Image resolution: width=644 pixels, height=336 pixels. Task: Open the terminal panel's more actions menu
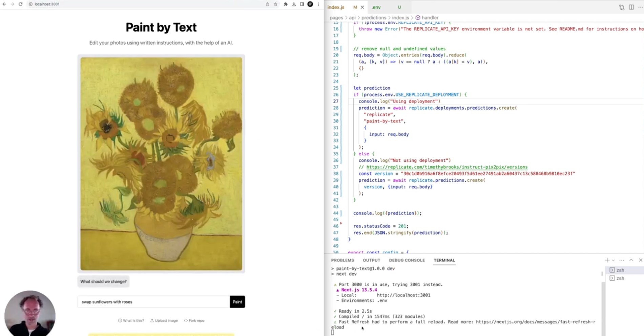622,260
